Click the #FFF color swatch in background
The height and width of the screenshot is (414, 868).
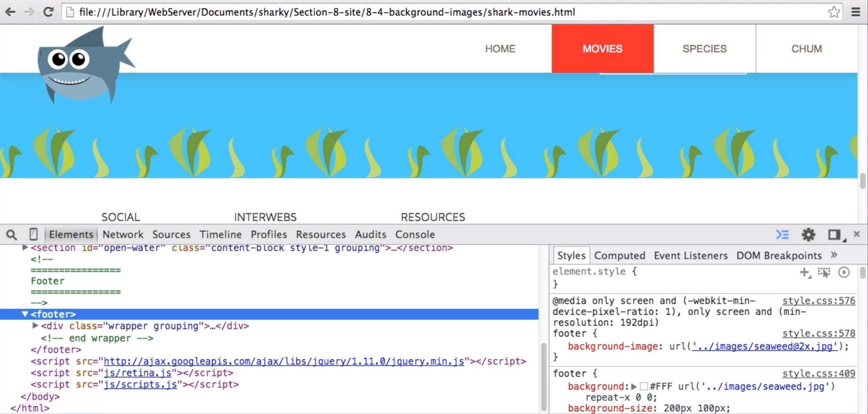(x=644, y=386)
